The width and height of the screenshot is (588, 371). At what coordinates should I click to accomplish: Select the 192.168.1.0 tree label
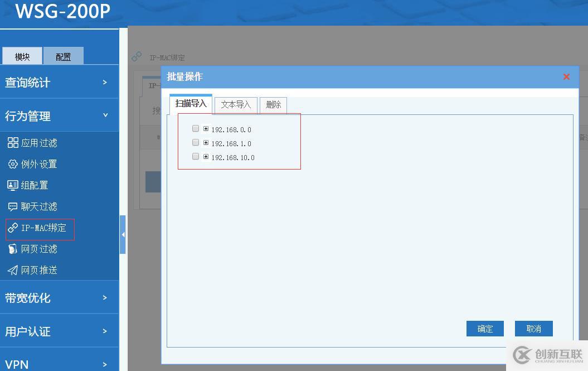(231, 143)
